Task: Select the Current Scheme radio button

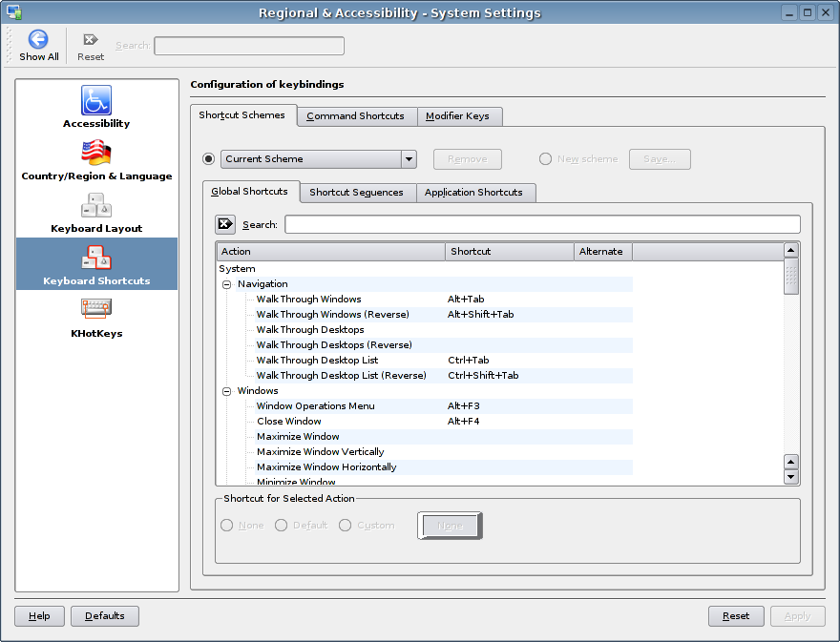Action: 208,159
